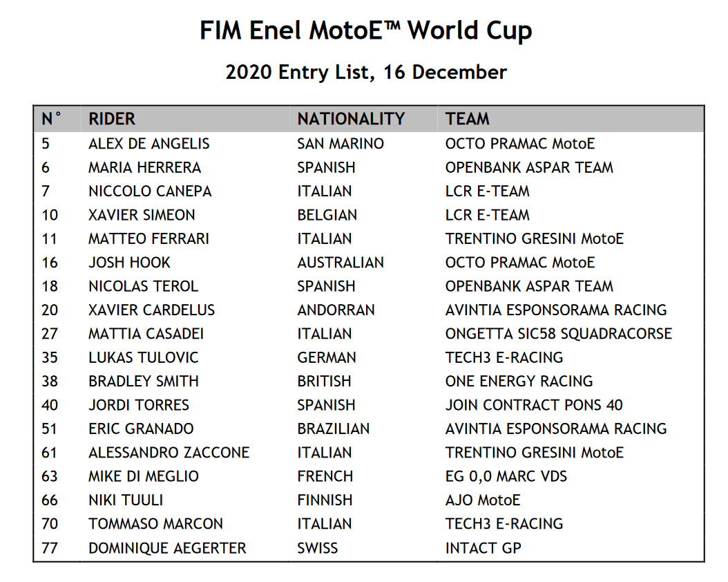The height and width of the screenshot is (582, 728).
Task: Select number 77 in the list
Action: pos(50,548)
